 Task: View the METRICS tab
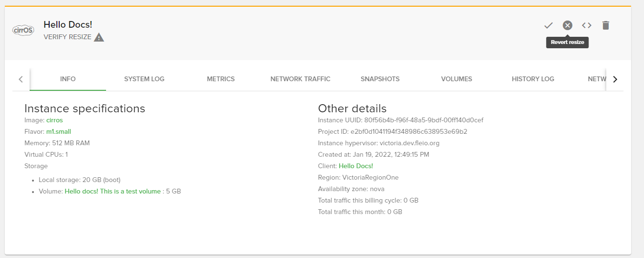tap(221, 79)
